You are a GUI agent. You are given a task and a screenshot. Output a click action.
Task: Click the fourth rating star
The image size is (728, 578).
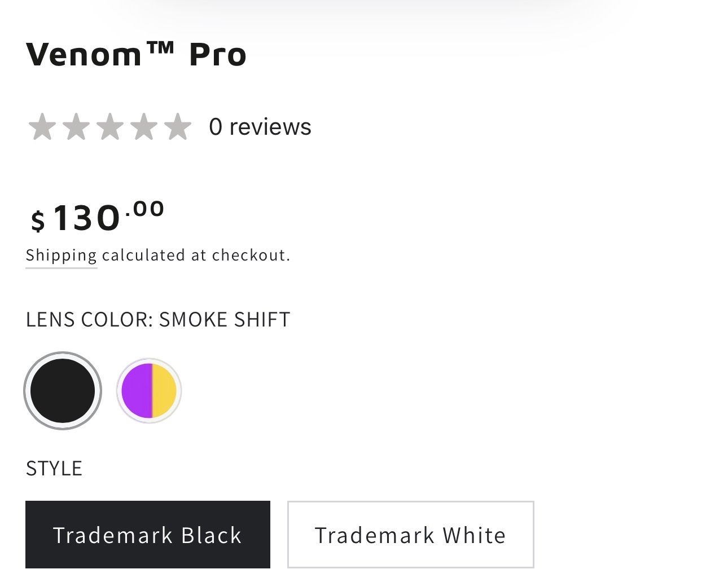point(144,126)
